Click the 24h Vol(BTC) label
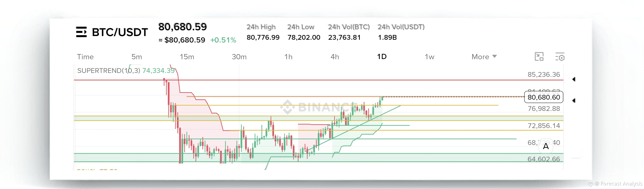 pyautogui.click(x=349, y=27)
